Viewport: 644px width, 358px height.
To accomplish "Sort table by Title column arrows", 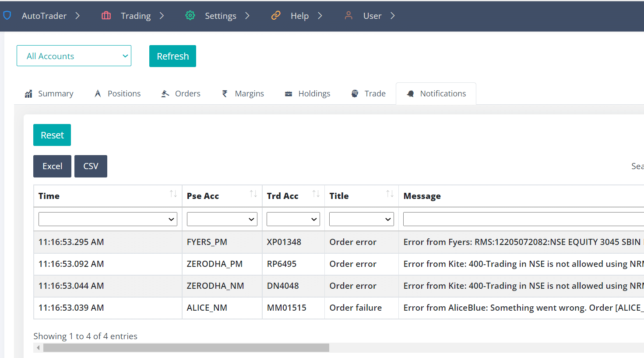I will 390,194.
